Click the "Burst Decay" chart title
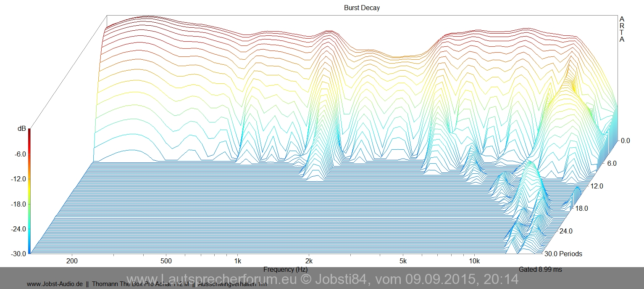644x289 pixels. [362, 8]
